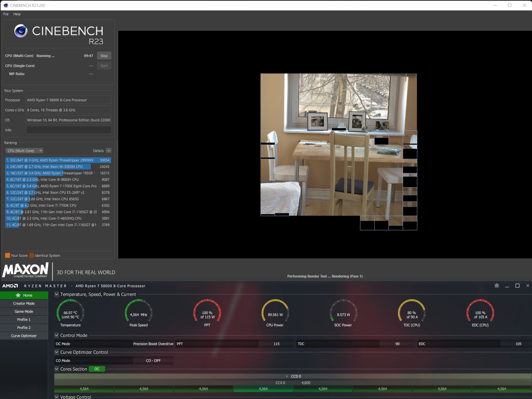Select ranking row Threadripper 1950X
This screenshot has width=532, height=399.
pos(58,173)
